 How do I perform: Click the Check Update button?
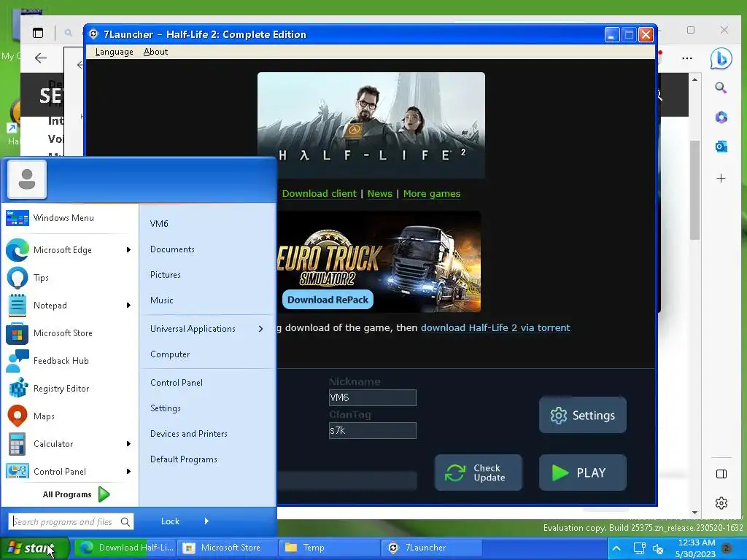click(x=479, y=472)
